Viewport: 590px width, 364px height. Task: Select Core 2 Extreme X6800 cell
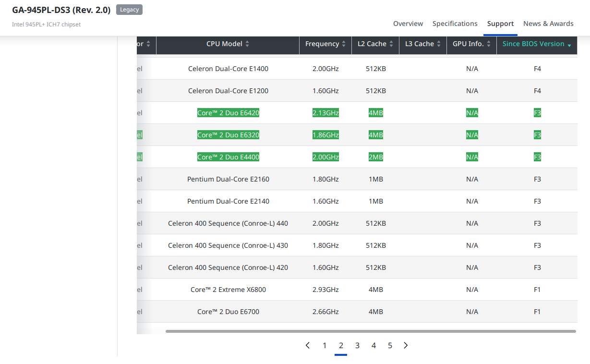click(228, 290)
